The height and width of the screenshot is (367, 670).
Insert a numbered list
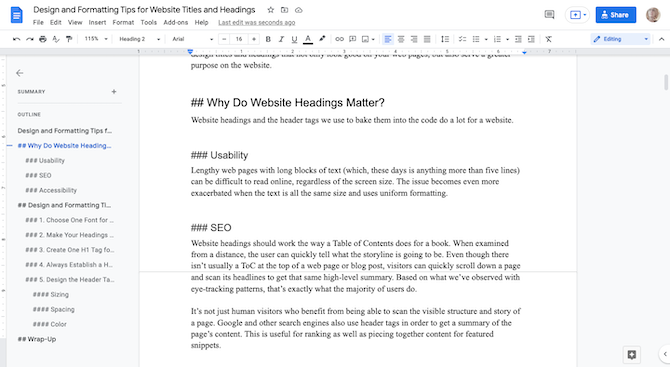[x=497, y=39]
